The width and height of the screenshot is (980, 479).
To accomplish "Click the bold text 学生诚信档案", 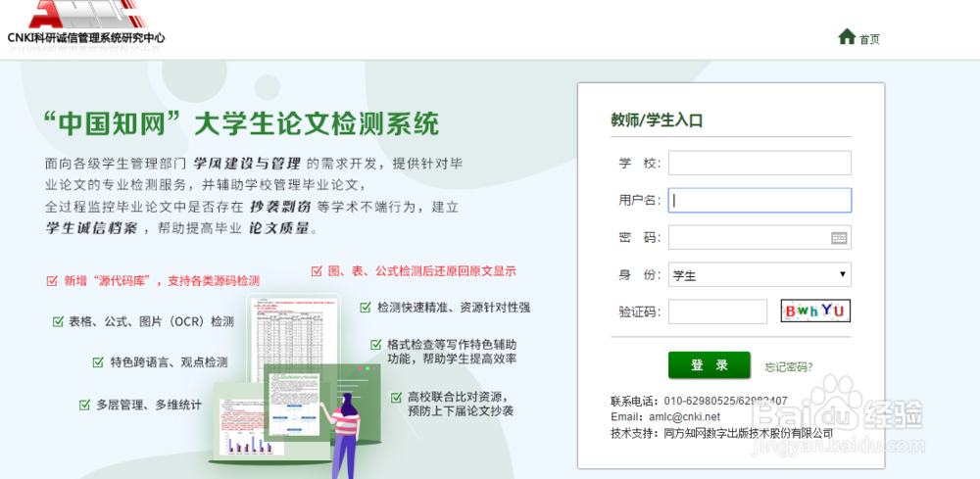I will point(91,228).
